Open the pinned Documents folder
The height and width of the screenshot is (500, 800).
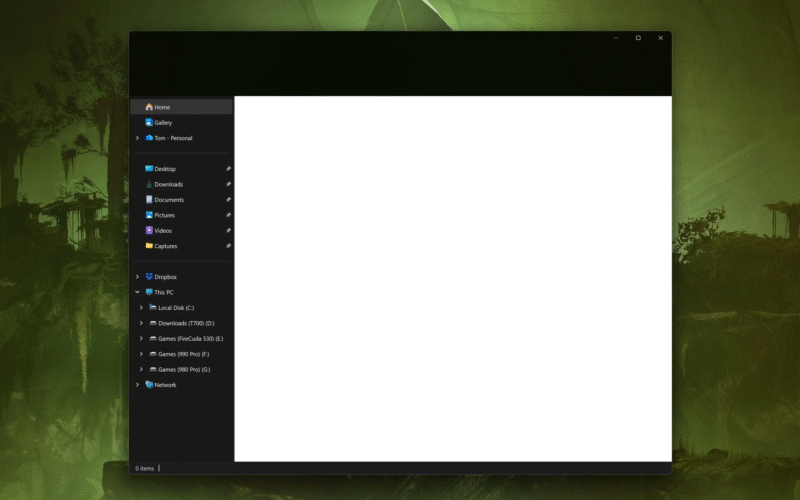click(168, 200)
